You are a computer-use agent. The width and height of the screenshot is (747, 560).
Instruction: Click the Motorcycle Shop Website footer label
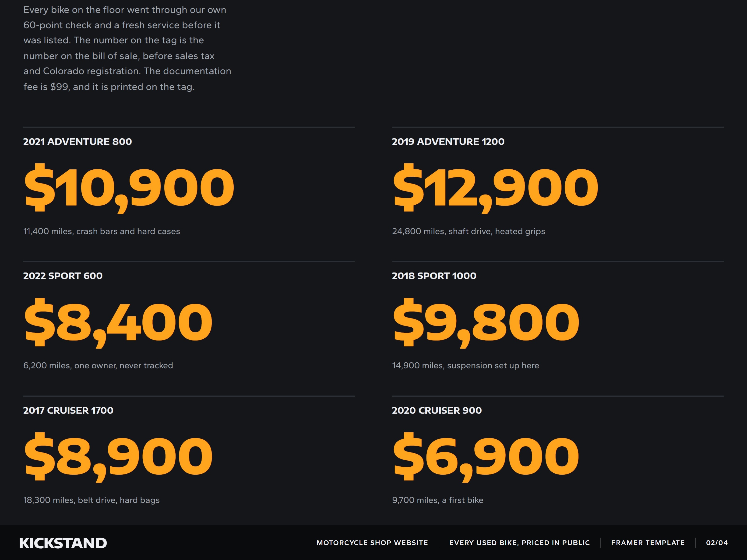pos(372,543)
